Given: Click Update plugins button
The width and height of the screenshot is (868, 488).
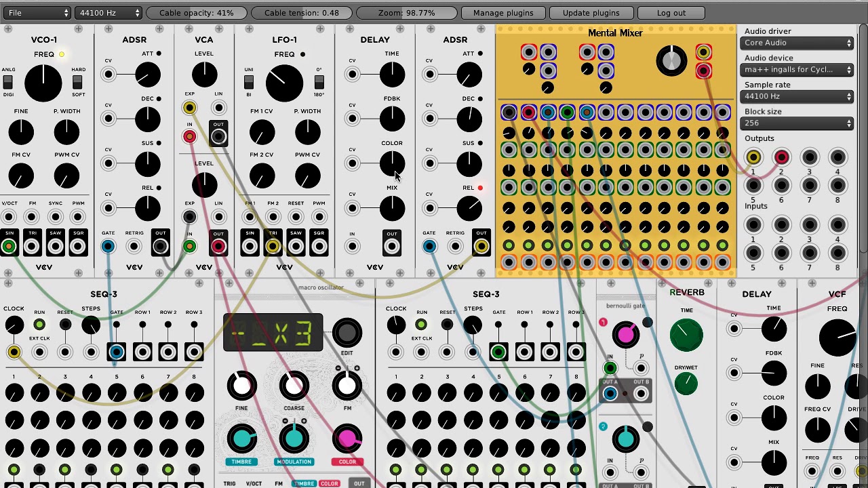Looking at the screenshot, I should coord(591,13).
